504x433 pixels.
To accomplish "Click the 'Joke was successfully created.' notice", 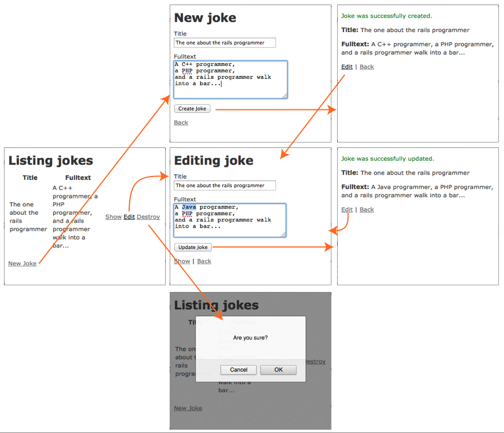I will coord(387,16).
